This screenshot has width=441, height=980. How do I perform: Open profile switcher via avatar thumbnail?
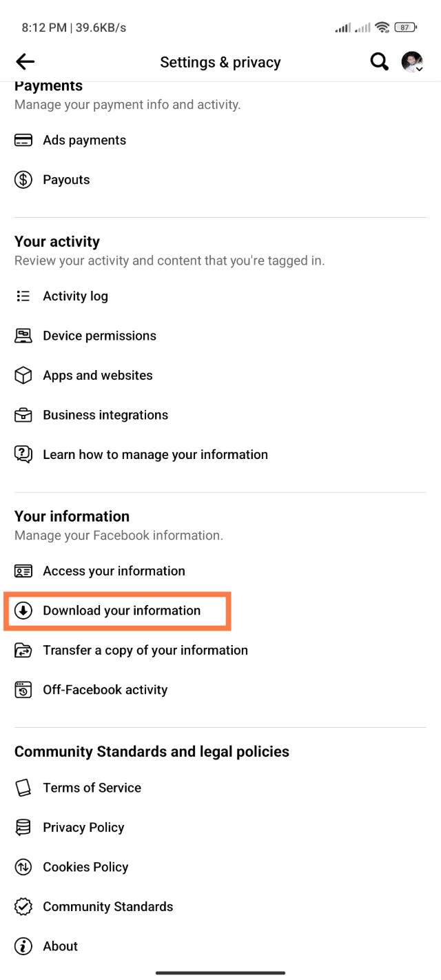click(x=412, y=62)
